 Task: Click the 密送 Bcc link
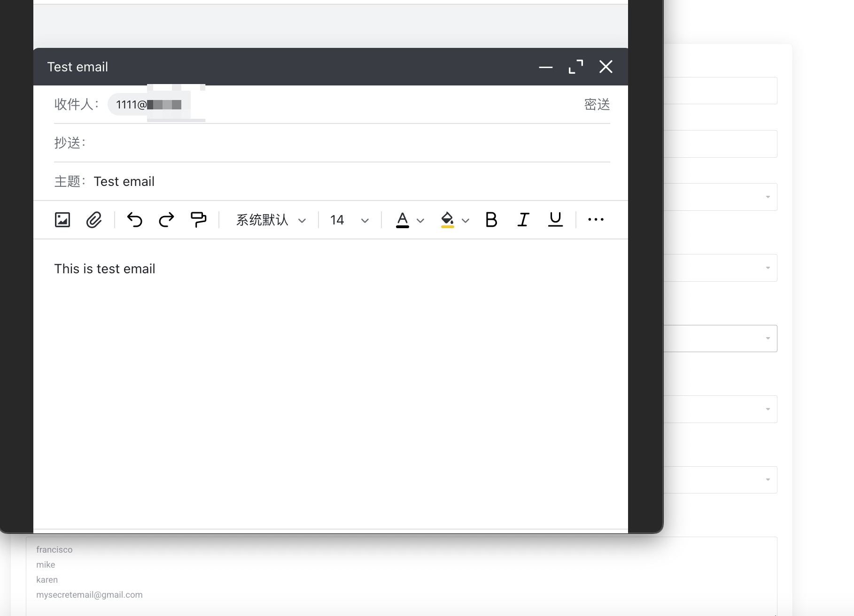[597, 104]
